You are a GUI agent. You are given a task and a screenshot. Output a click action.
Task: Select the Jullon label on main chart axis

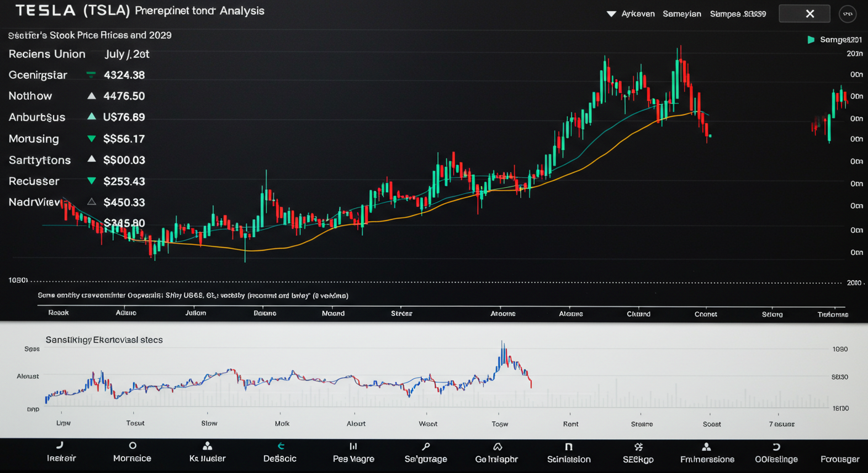[196, 313]
